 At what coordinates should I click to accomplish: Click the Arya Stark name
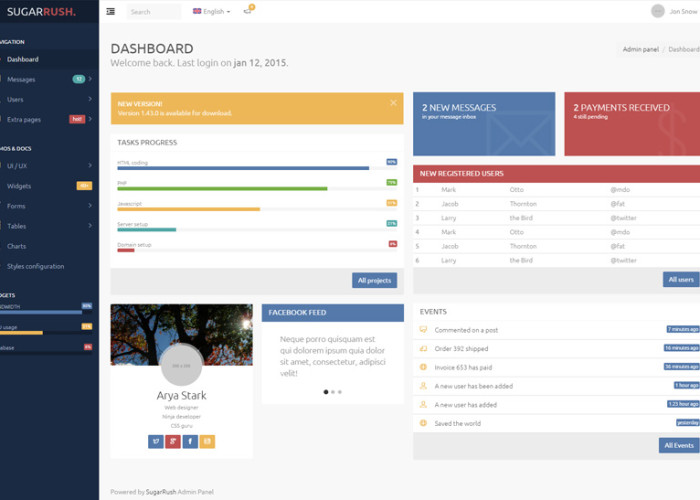181,395
